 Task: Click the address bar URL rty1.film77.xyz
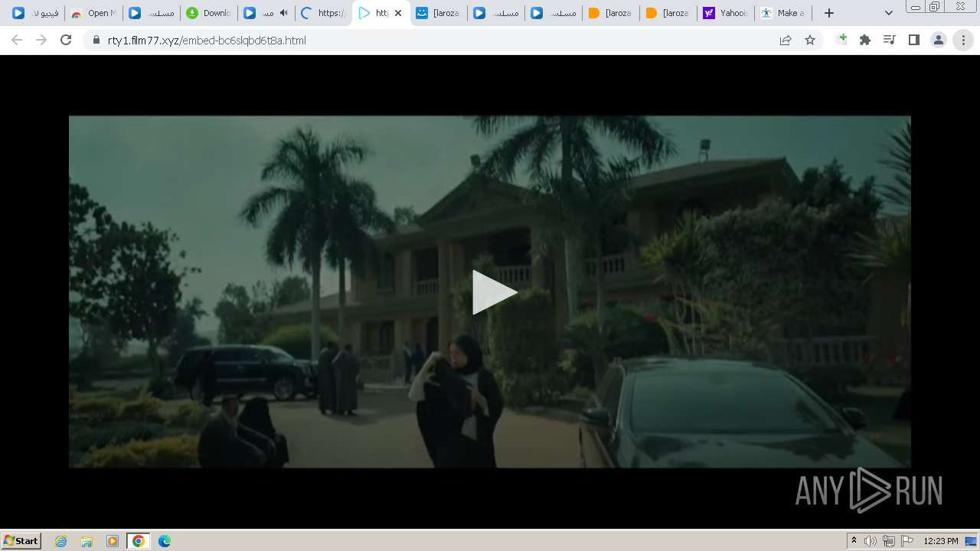[207, 40]
